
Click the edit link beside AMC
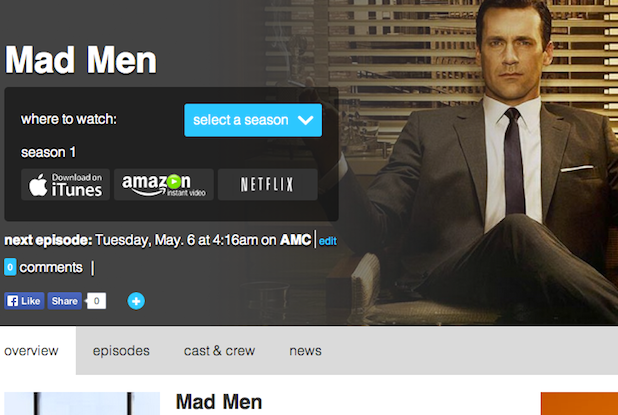click(x=328, y=241)
